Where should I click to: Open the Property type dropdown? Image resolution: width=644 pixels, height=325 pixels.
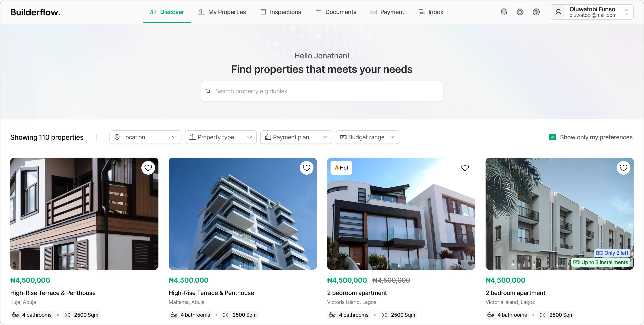coord(221,137)
